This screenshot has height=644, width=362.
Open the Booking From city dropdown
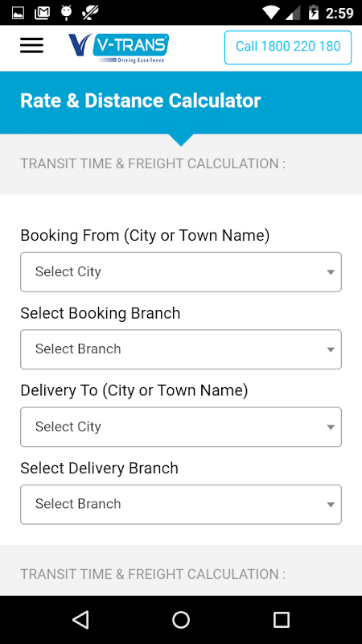(x=181, y=272)
